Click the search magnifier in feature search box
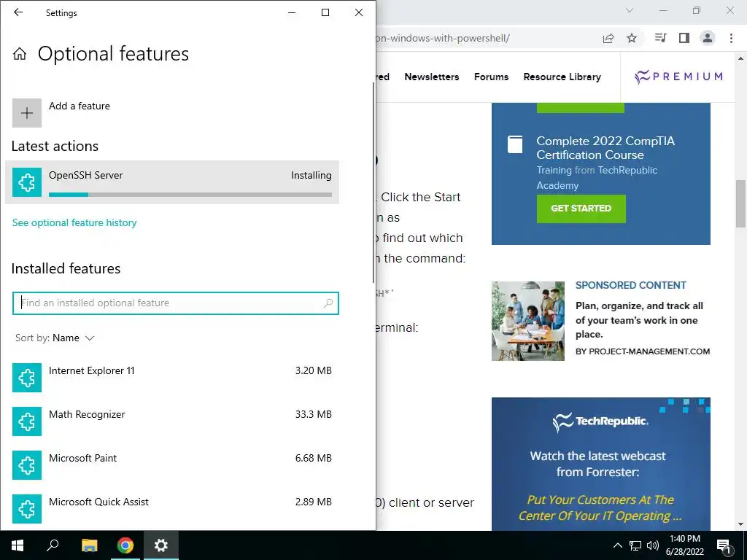The image size is (747, 560). tap(328, 303)
